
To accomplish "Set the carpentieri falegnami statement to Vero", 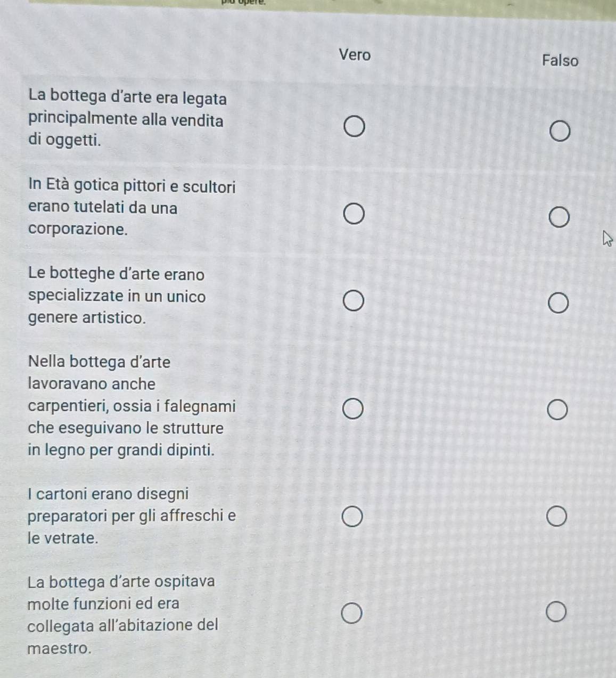I will pos(353,410).
